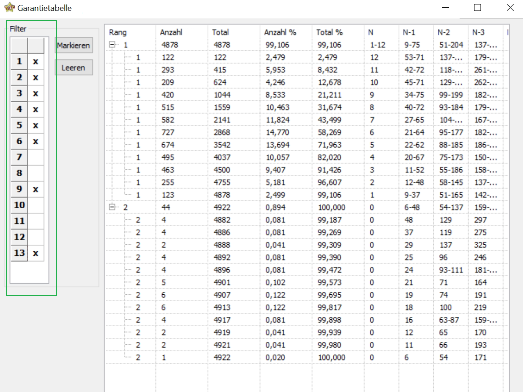
Task: Toggle the x mark for filter row 5
Action: click(x=36, y=125)
